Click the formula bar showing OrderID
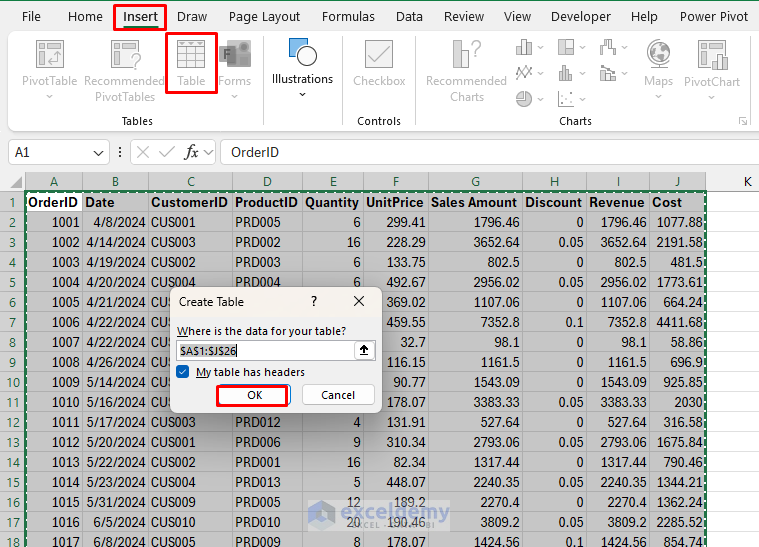The height and width of the screenshot is (547, 759). [x=489, y=152]
